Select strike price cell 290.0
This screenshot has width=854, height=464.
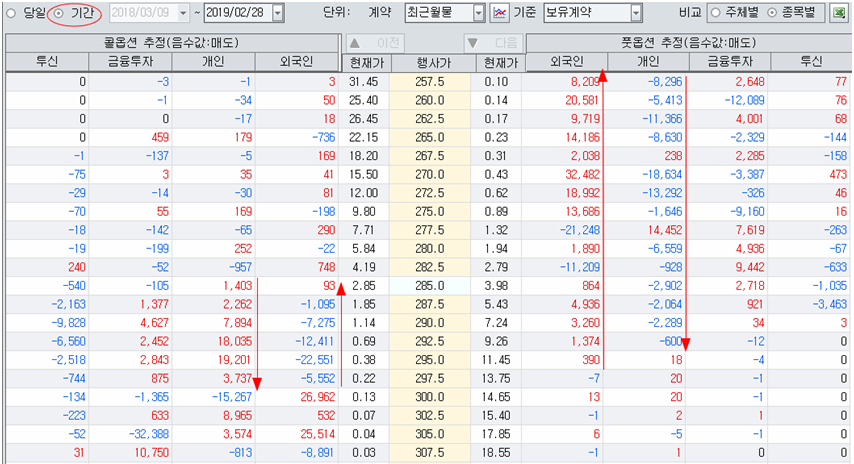pos(430,322)
